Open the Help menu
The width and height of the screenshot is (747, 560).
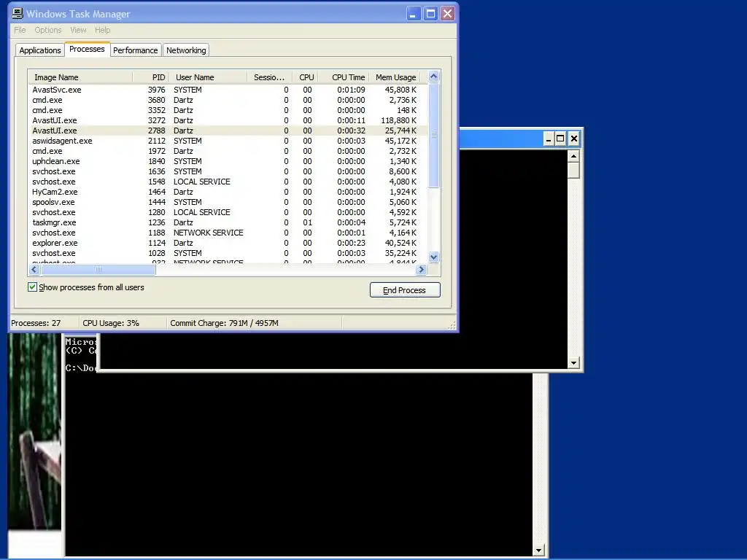[102, 30]
